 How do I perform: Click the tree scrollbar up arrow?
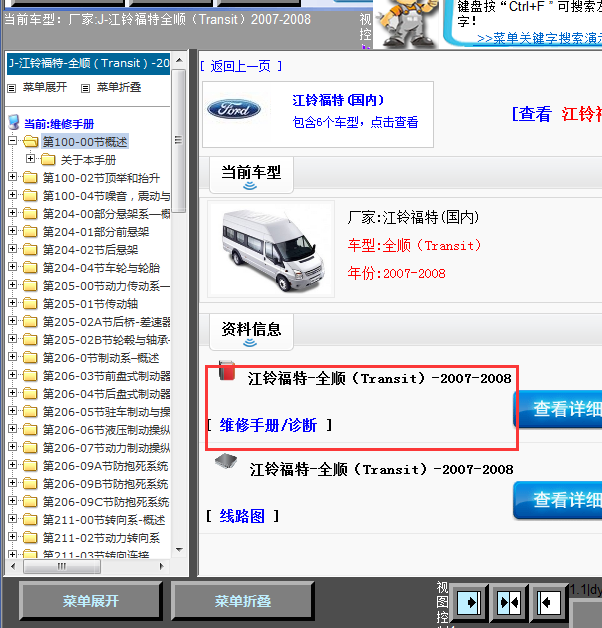(179, 60)
